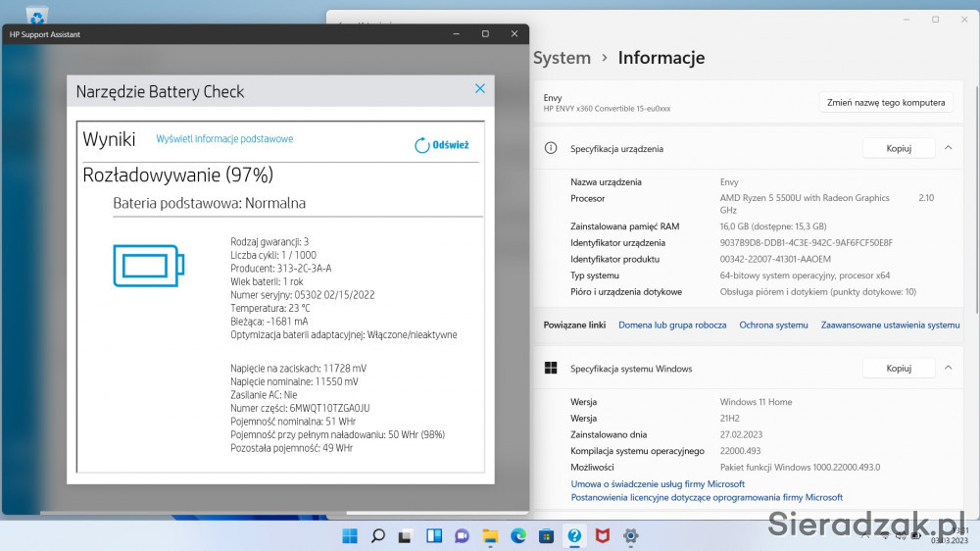980x551 pixels.
Task: Select 'Temperatura: 23 °C' line
Action: click(270, 308)
